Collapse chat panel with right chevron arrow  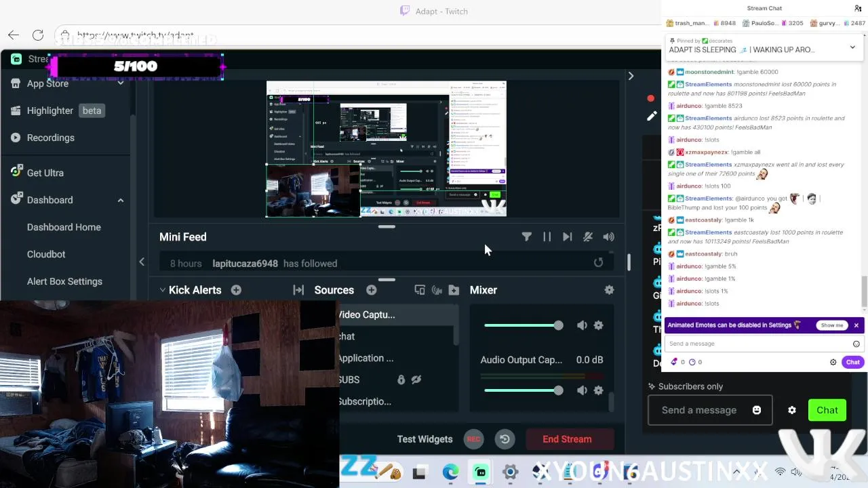coord(631,76)
